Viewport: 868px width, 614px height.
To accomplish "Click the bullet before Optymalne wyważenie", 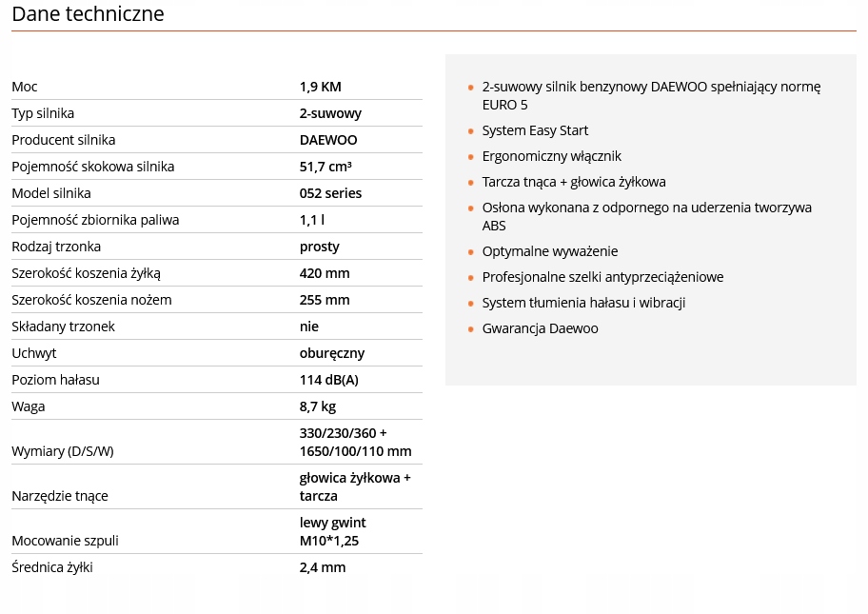I will coord(470,252).
